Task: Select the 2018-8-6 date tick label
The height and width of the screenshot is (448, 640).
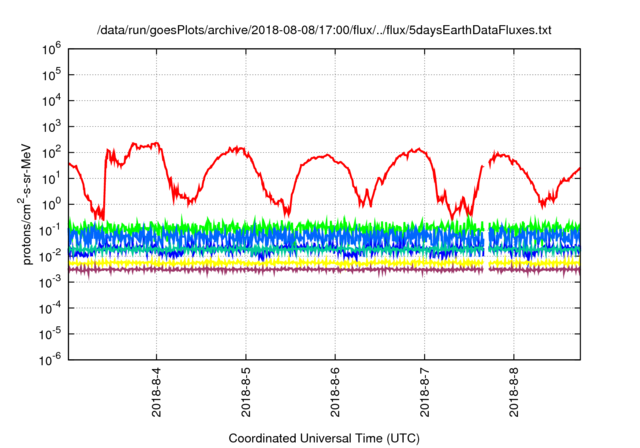Action: coord(336,392)
